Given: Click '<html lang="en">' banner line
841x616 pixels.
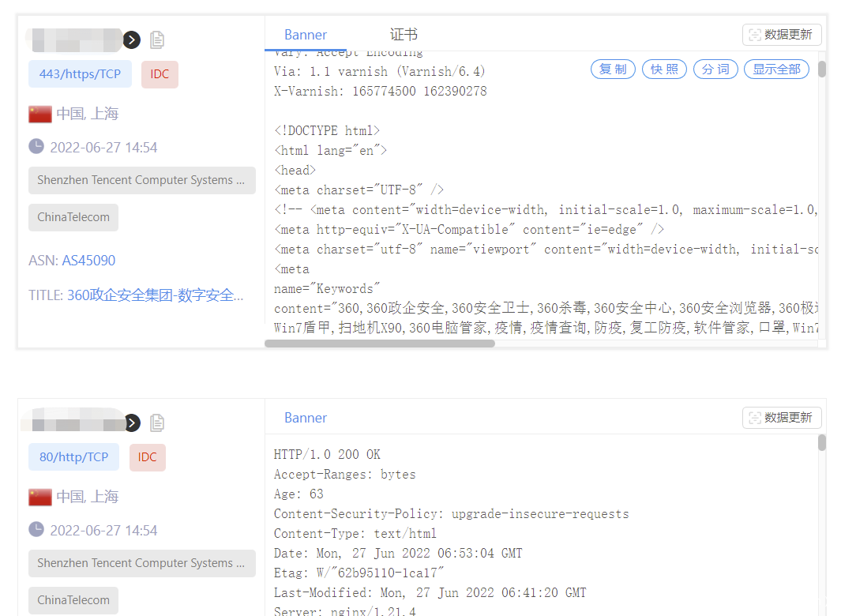Looking at the screenshot, I should point(330,151).
